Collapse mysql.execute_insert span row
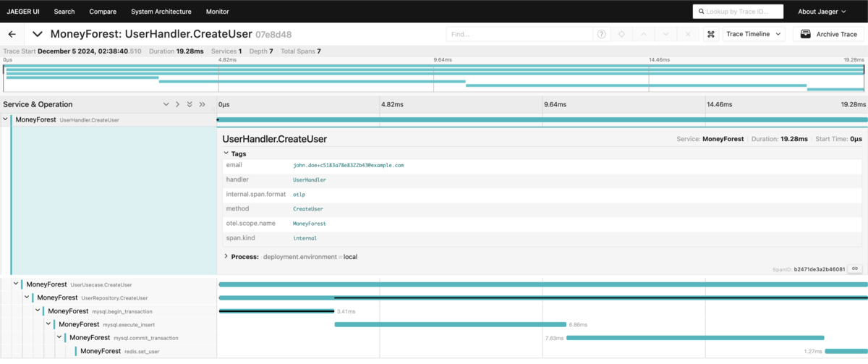Image resolution: width=868 pixels, height=364 pixels. click(49, 324)
